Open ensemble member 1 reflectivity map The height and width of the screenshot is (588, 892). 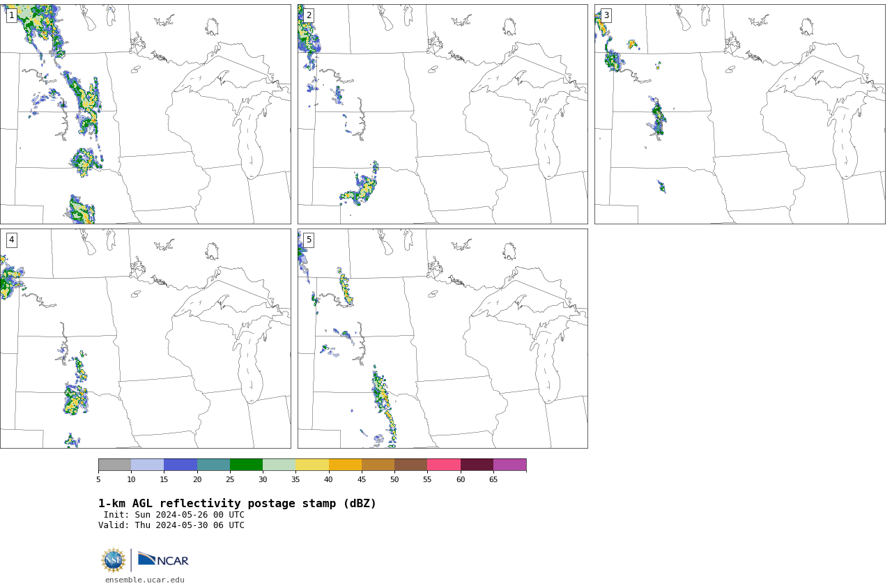coord(145,114)
